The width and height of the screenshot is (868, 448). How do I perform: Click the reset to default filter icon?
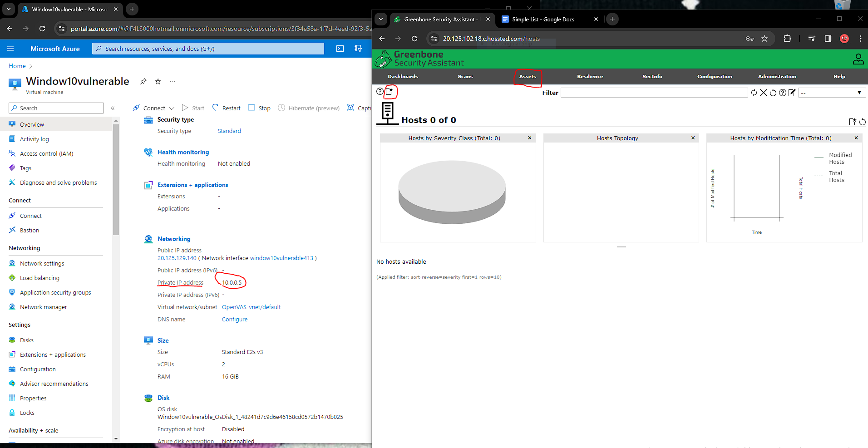click(773, 93)
